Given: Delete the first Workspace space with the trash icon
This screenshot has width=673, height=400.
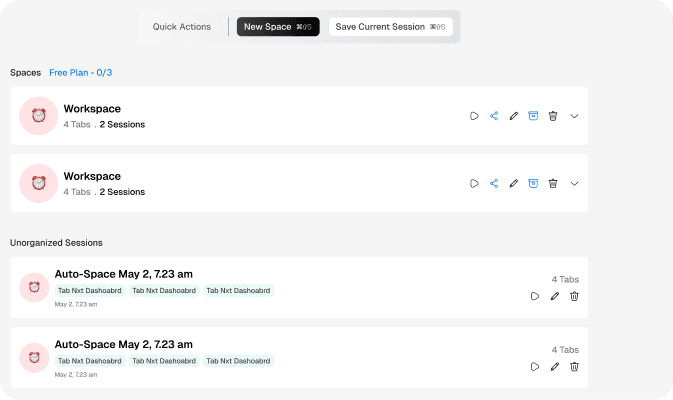Looking at the screenshot, I should point(553,116).
